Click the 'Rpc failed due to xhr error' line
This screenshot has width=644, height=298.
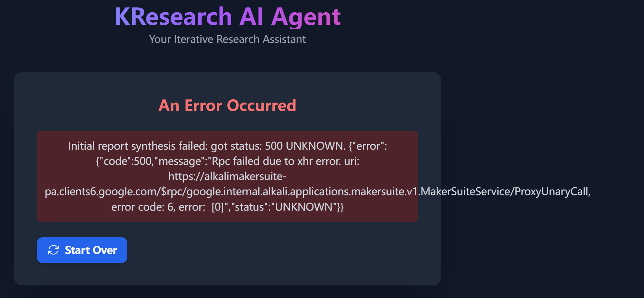[x=227, y=161]
